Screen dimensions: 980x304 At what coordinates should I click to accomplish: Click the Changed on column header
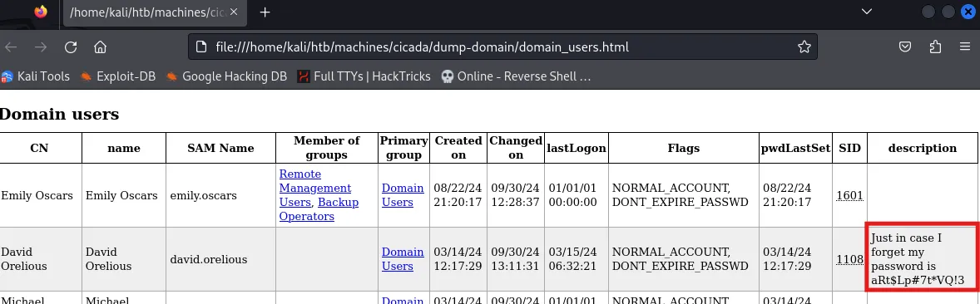[x=516, y=148]
